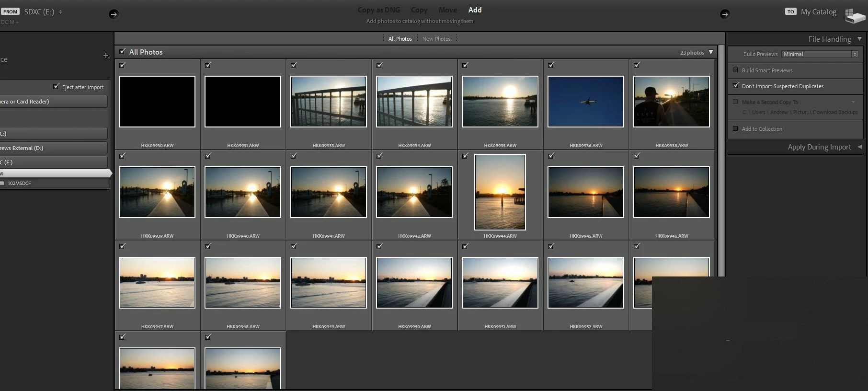Click filename label HKK09940.ARW
This screenshot has width=868, height=391.
(x=243, y=236)
